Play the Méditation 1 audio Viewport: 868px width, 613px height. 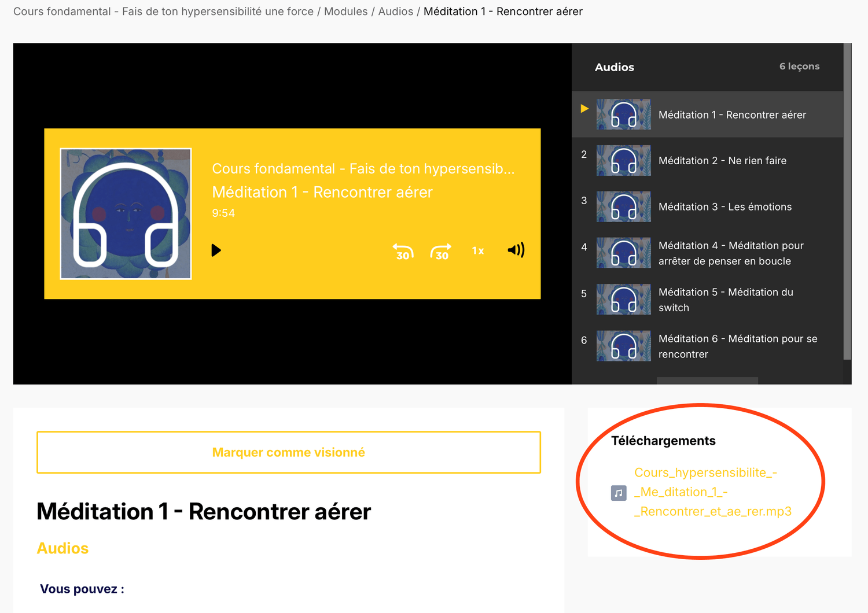pyautogui.click(x=216, y=250)
